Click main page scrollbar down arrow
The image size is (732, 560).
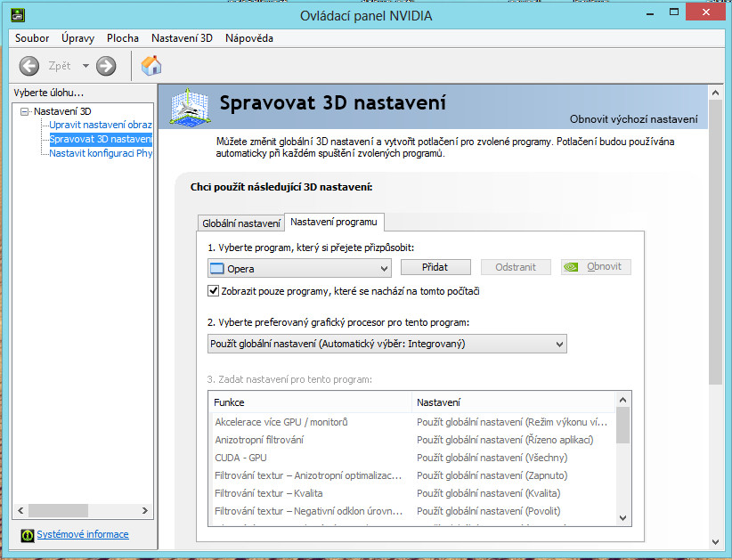(x=715, y=542)
